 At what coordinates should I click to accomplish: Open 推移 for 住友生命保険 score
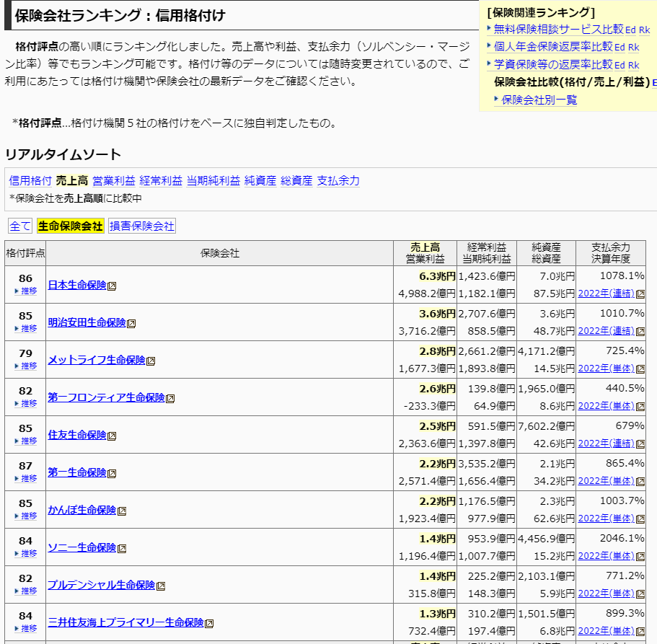25,441
